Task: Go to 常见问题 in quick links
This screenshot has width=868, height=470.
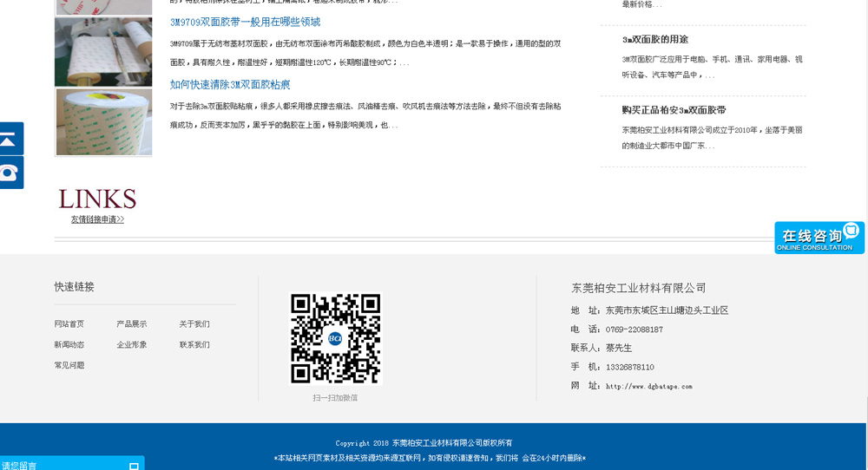Action: [69, 365]
